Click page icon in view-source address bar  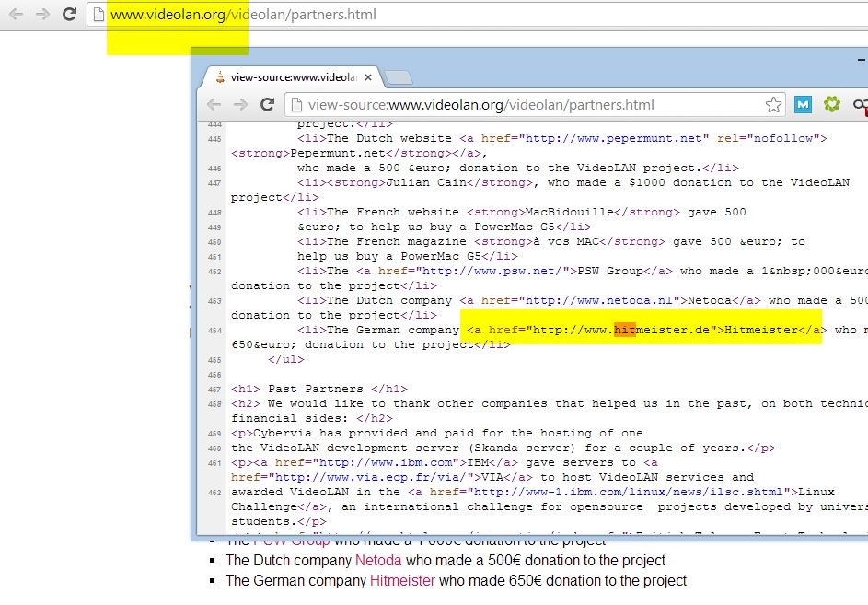point(296,104)
